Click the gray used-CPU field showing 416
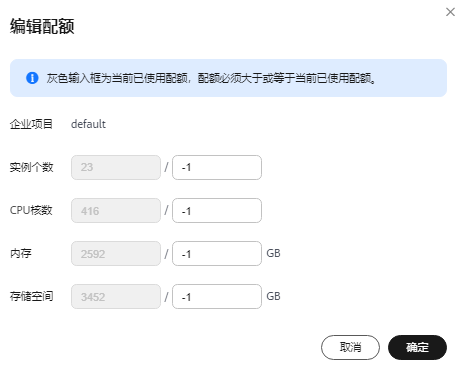Viewport: 463px width, 371px height. click(116, 210)
